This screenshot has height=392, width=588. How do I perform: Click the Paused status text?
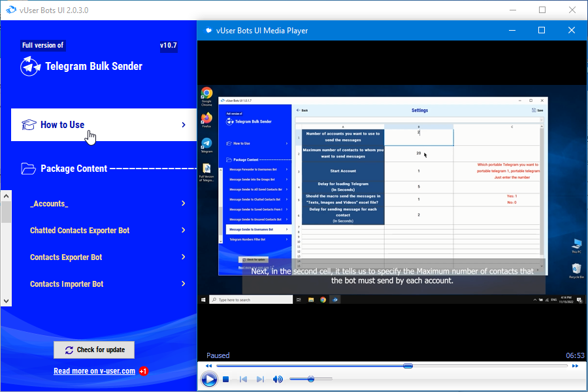point(218,355)
